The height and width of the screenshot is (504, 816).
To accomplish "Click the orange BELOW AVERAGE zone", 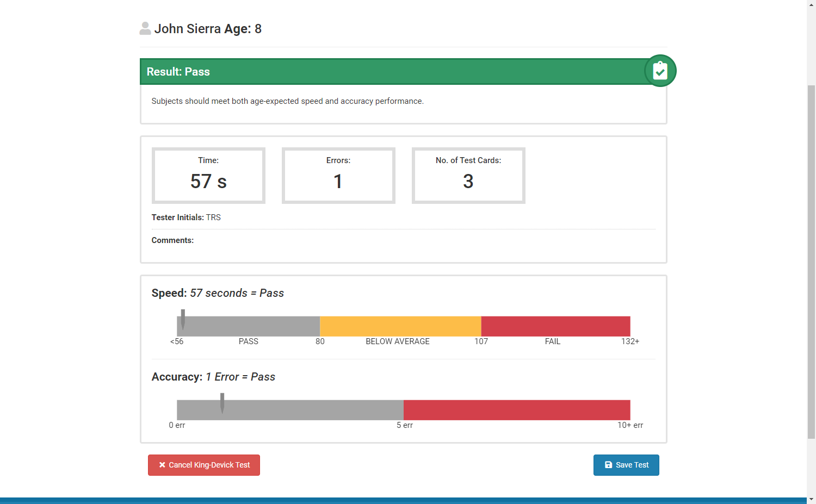I will click(400, 326).
